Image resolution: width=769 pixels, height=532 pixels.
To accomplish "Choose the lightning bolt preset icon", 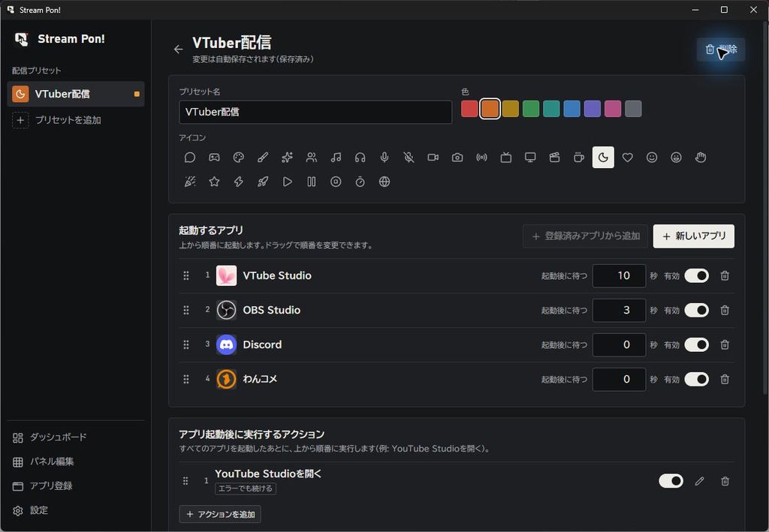I will [238, 182].
